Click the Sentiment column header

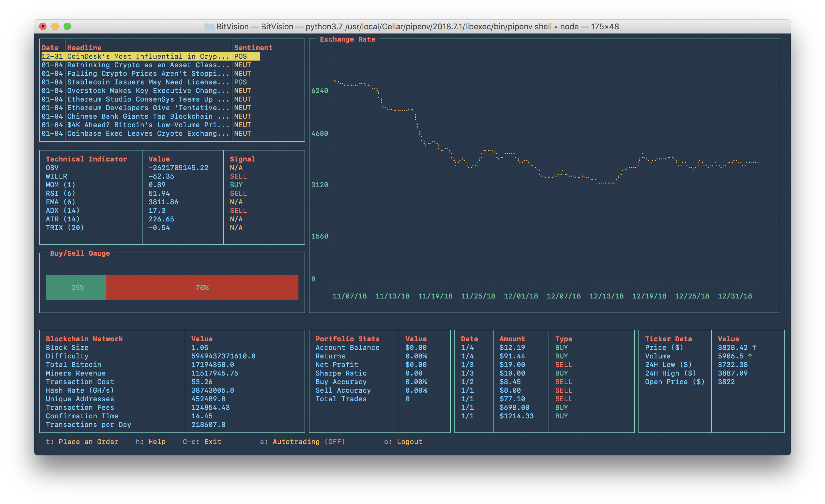coord(253,47)
